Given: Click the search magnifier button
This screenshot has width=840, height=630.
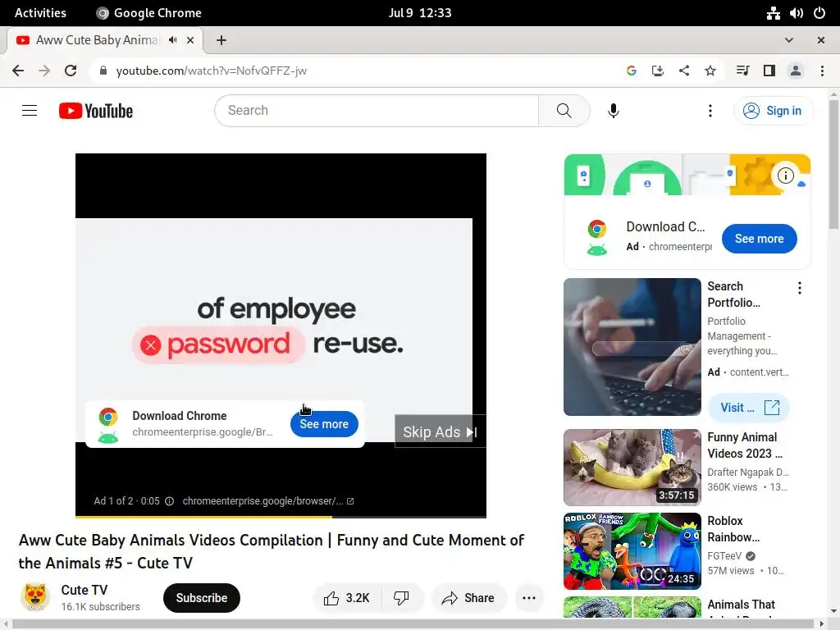Looking at the screenshot, I should click(x=564, y=111).
